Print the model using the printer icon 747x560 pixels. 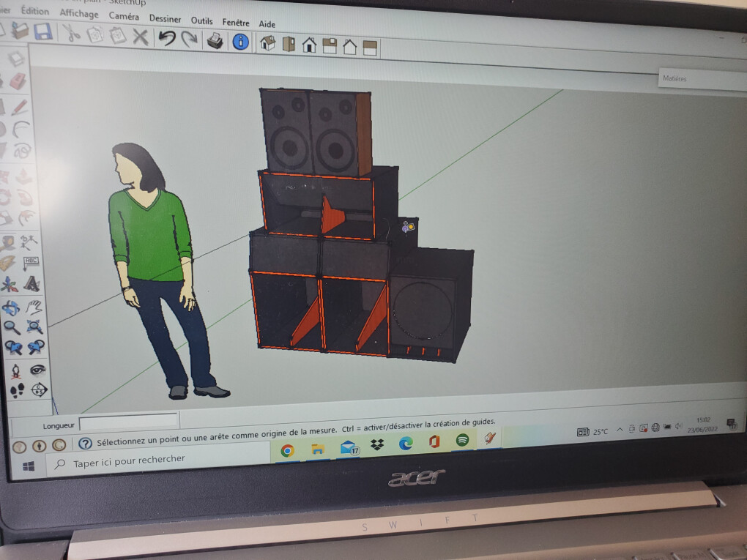point(215,40)
